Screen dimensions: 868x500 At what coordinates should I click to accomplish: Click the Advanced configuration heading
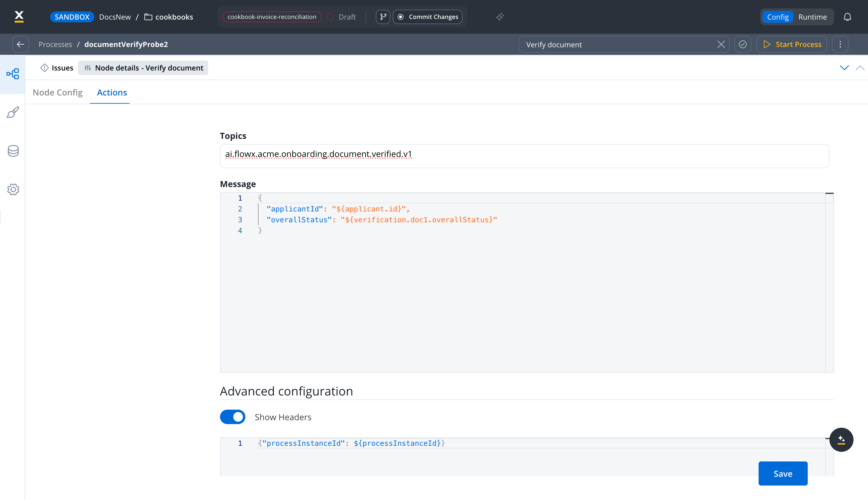(286, 391)
